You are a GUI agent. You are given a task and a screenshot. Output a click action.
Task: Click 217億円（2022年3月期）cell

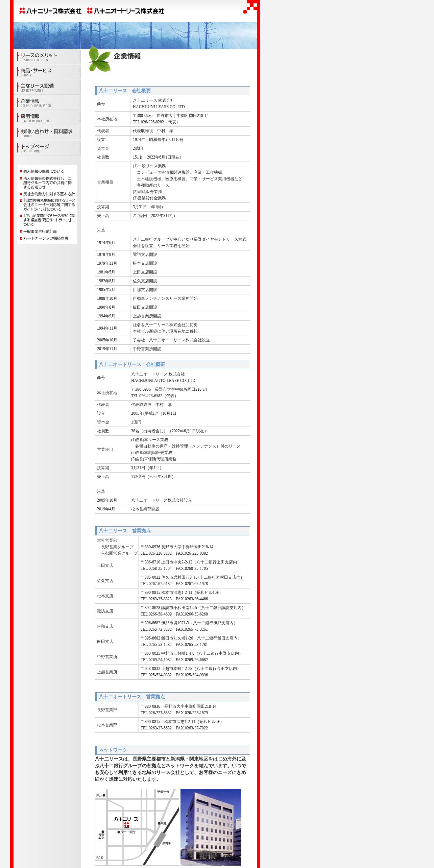tap(190, 216)
